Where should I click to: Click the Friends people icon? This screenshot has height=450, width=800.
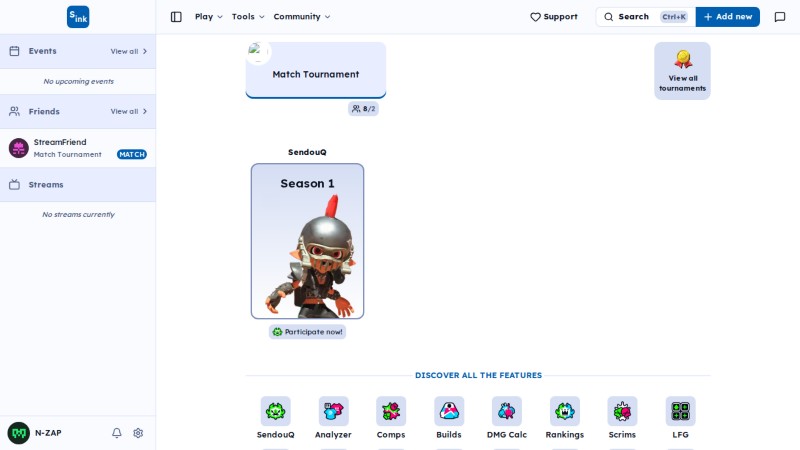[14, 111]
